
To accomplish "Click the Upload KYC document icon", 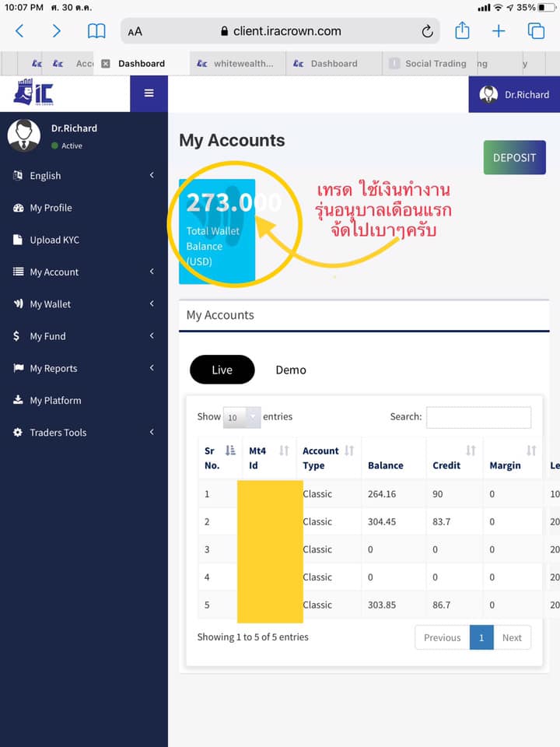I will 18,240.
